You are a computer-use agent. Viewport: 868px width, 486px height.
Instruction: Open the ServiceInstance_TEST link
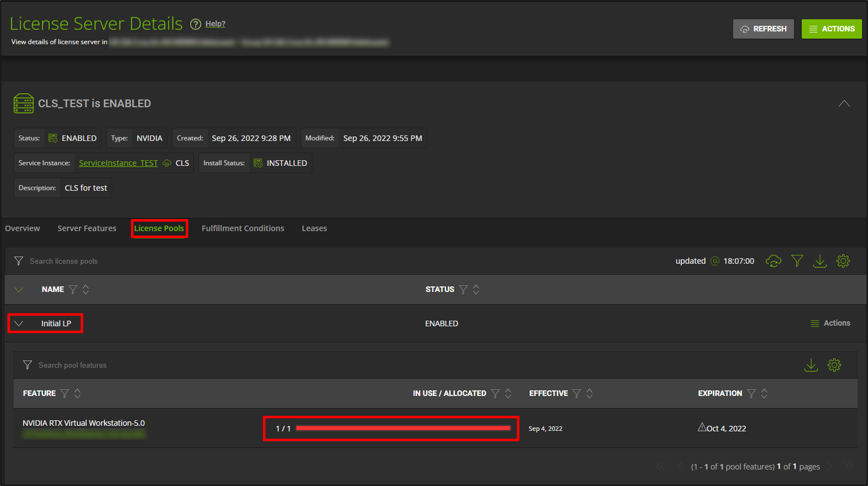point(118,163)
